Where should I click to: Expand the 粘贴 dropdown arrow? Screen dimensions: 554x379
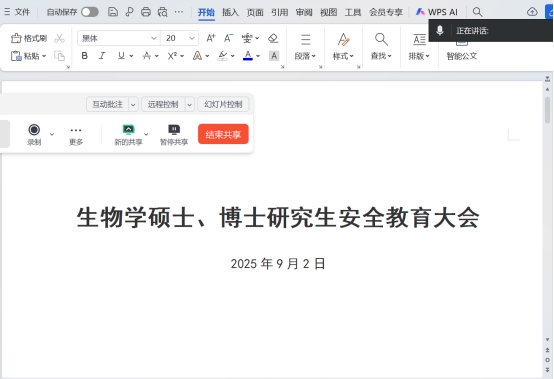point(44,56)
